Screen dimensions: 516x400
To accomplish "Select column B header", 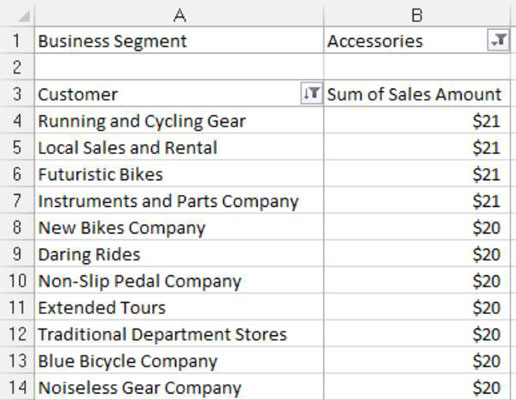I will [x=417, y=15].
